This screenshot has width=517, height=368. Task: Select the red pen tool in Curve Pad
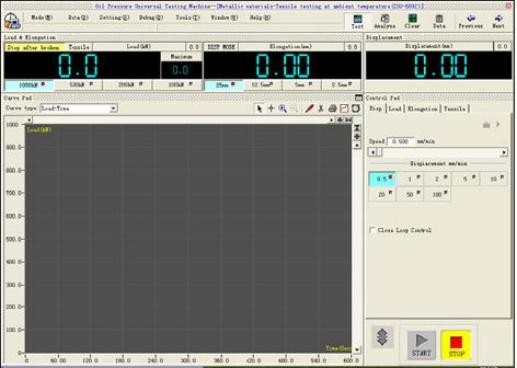click(309, 108)
